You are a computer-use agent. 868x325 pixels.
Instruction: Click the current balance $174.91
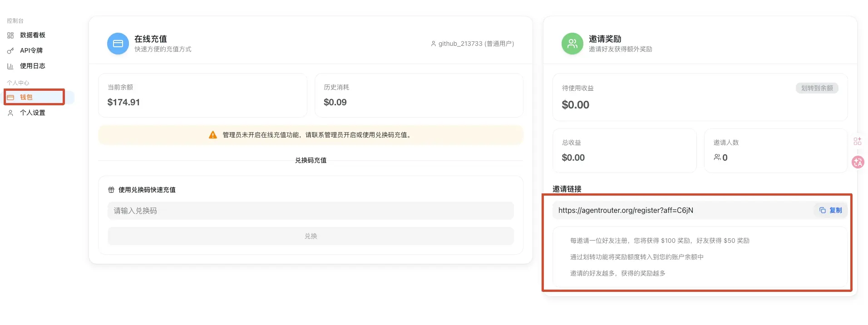click(x=123, y=102)
